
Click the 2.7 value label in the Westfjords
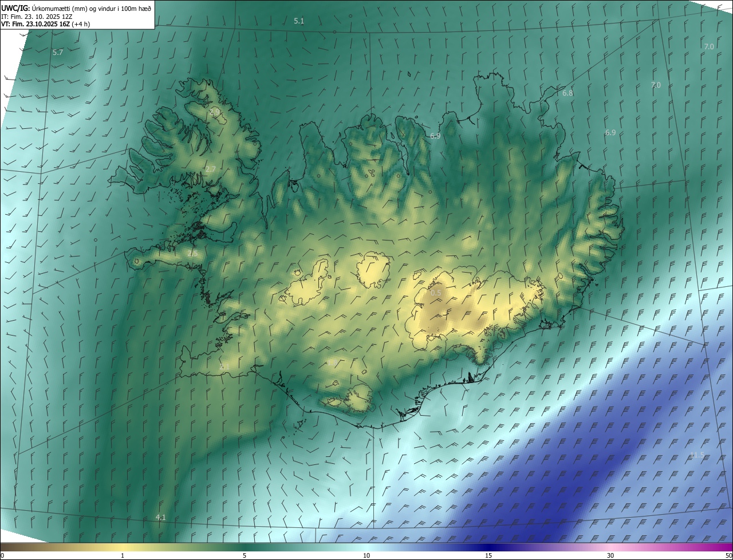point(211,170)
